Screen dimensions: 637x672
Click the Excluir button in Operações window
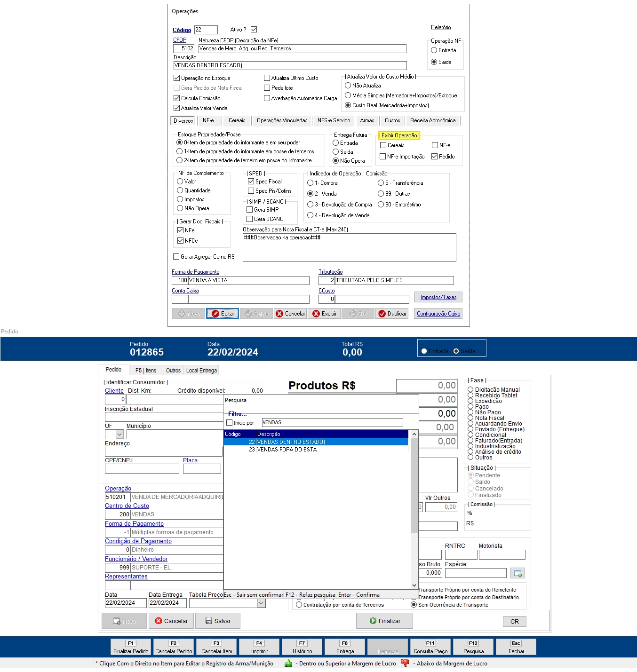tap(324, 314)
